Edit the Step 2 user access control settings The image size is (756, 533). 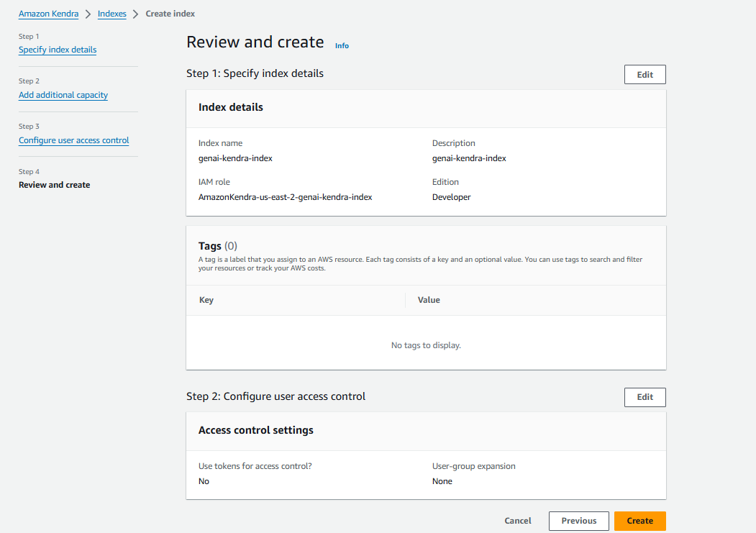645,397
